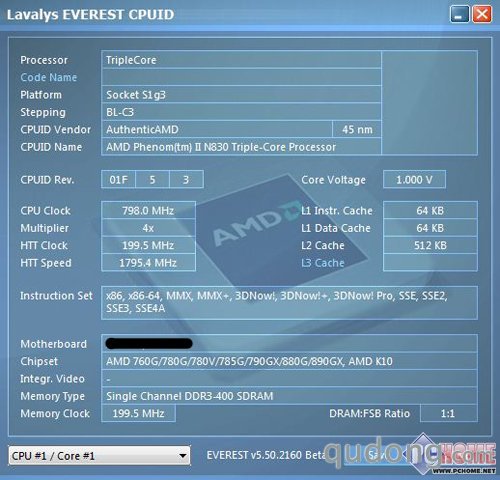The width and height of the screenshot is (500, 480).
Task: Click the blue Code Name label
Action: 49,77
